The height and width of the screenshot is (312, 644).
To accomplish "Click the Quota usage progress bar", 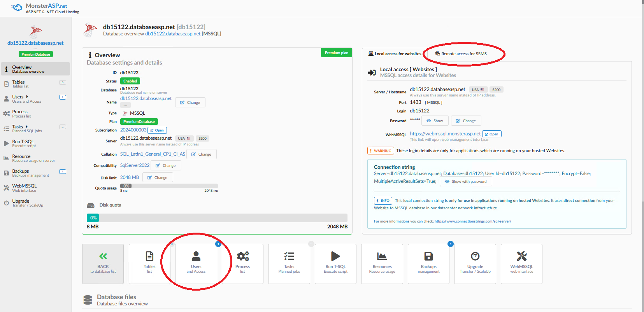I will (x=169, y=186).
